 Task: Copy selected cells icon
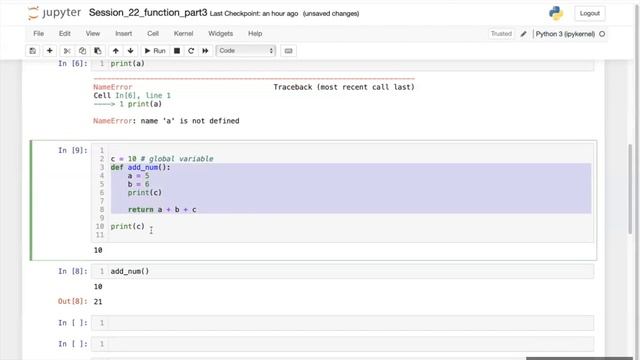(82, 51)
